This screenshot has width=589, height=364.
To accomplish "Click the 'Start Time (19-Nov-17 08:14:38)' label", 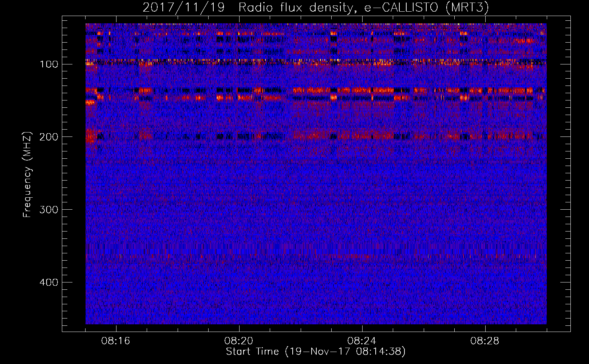I will [316, 352].
